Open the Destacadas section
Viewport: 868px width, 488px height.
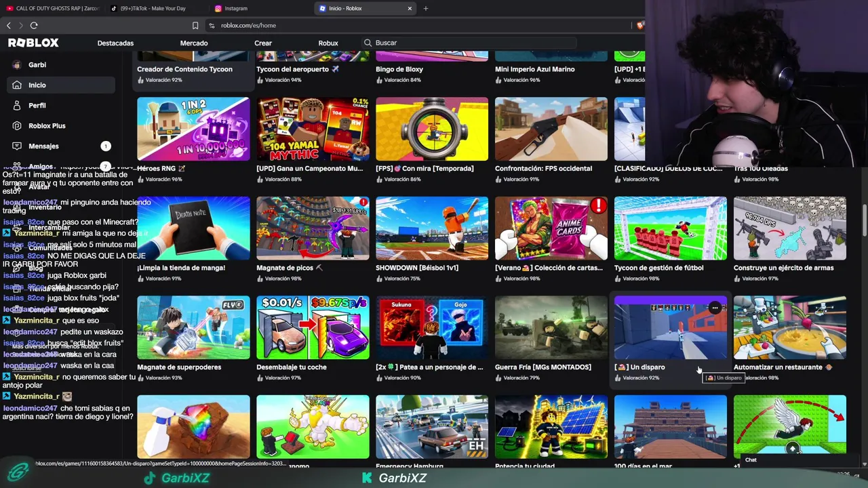115,43
